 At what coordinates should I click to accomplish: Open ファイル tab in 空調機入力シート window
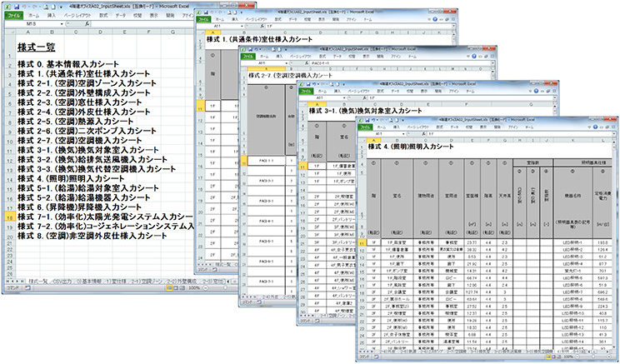[248, 56]
